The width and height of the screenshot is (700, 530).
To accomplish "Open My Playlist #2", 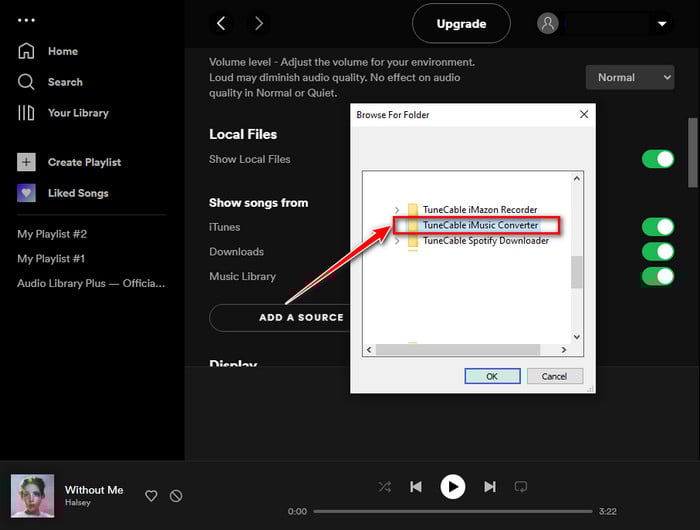I will 52,234.
